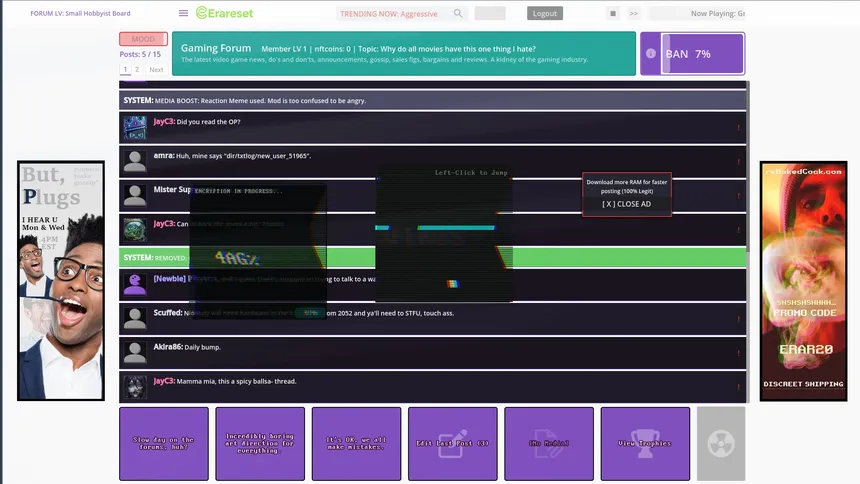Click the greyed radiation nuke button
Viewport: 860px width, 484px height.
[x=721, y=443]
